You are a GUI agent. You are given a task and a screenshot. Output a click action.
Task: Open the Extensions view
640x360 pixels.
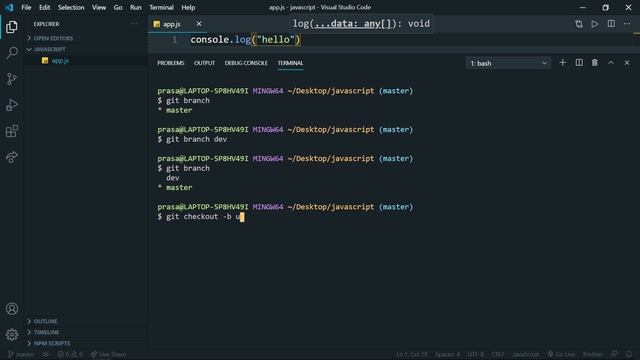[x=12, y=131]
